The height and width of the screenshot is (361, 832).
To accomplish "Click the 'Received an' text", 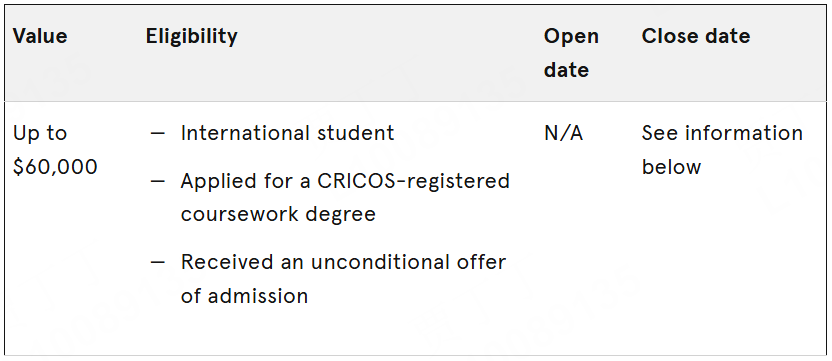I will point(241,262).
